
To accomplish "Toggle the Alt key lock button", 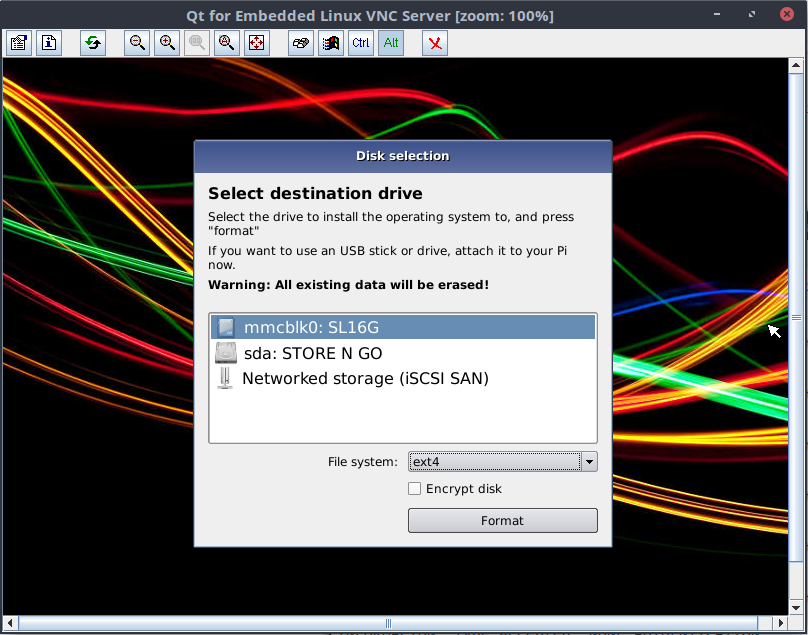I will (391, 43).
